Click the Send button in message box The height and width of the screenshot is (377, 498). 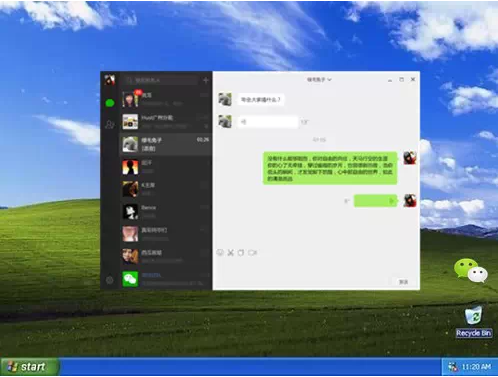tap(403, 282)
